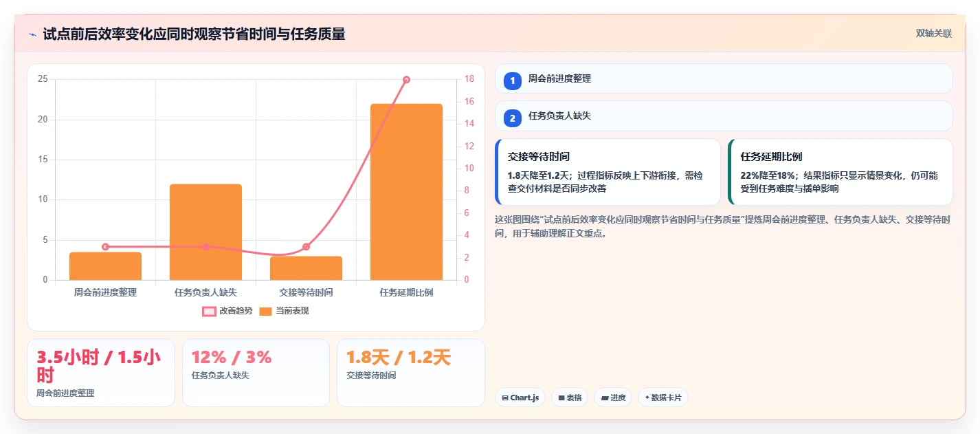Click the 双轴关联 badge

click(x=933, y=34)
